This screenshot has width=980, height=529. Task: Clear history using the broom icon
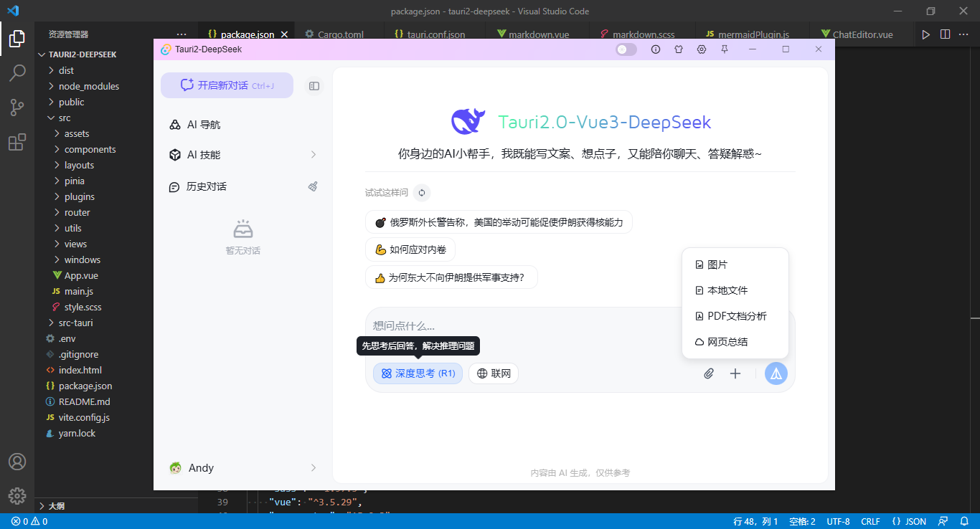313,186
